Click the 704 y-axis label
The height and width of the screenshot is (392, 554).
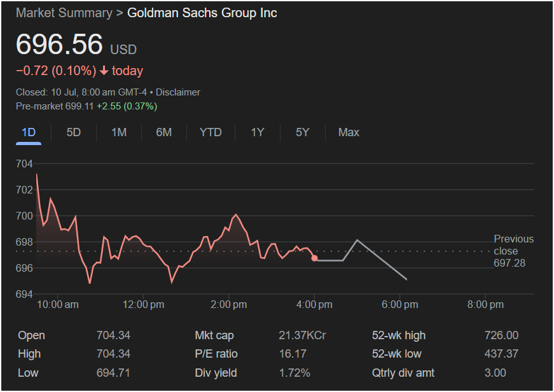(24, 164)
